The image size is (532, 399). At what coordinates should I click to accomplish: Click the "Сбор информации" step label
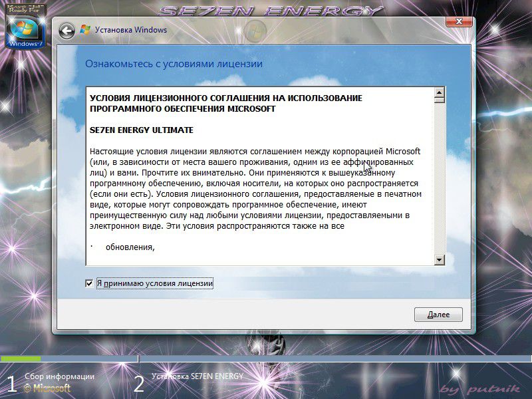click(x=59, y=376)
